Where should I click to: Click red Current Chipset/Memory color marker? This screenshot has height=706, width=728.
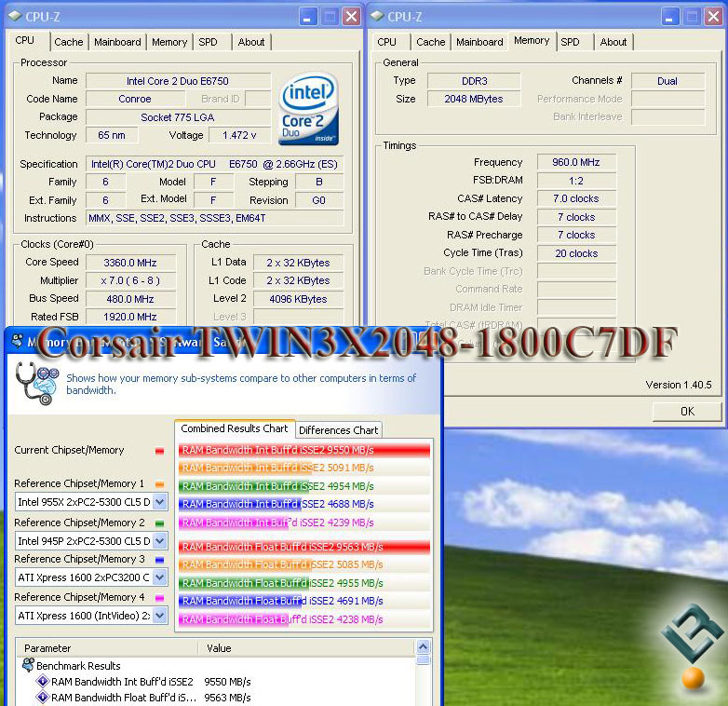coord(160,451)
